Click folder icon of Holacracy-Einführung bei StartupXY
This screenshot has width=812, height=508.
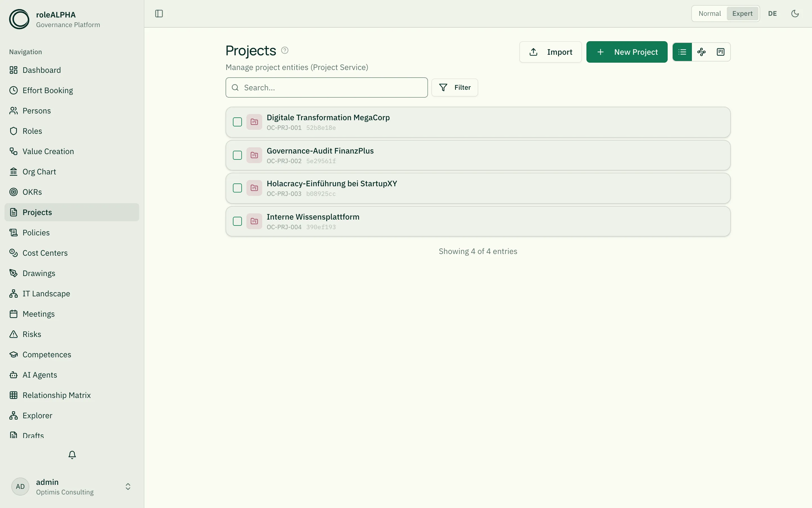[x=254, y=188]
